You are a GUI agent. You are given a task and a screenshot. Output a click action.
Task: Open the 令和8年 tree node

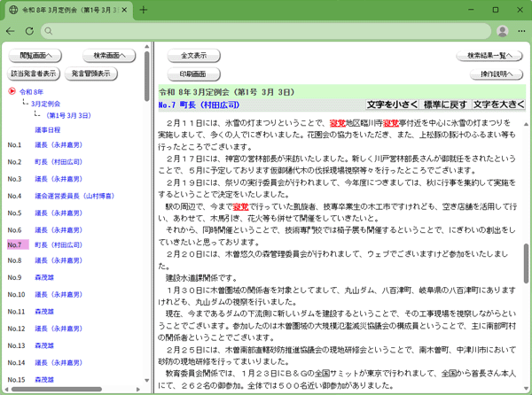click(31, 92)
